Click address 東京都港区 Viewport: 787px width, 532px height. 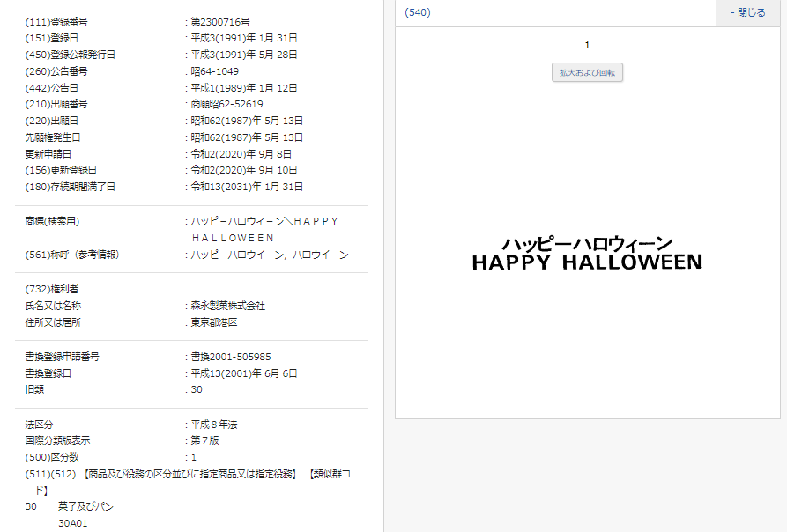[x=214, y=322]
